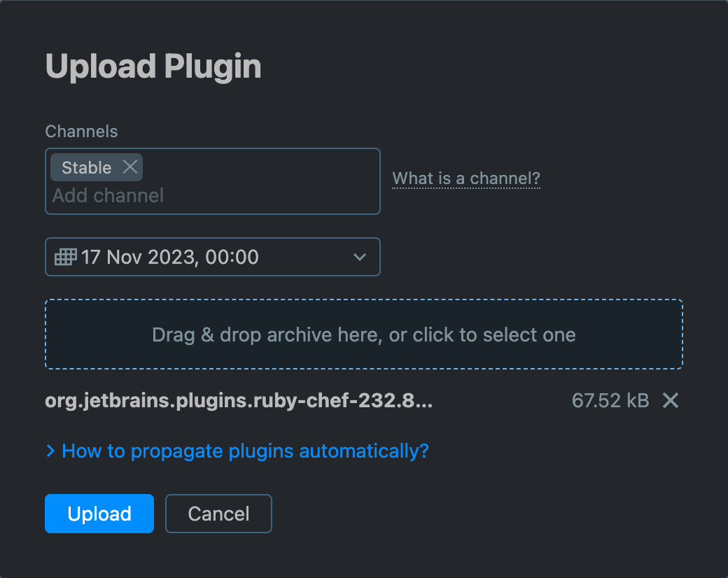
Task: Dismiss the dialog with Cancel
Action: (218, 514)
